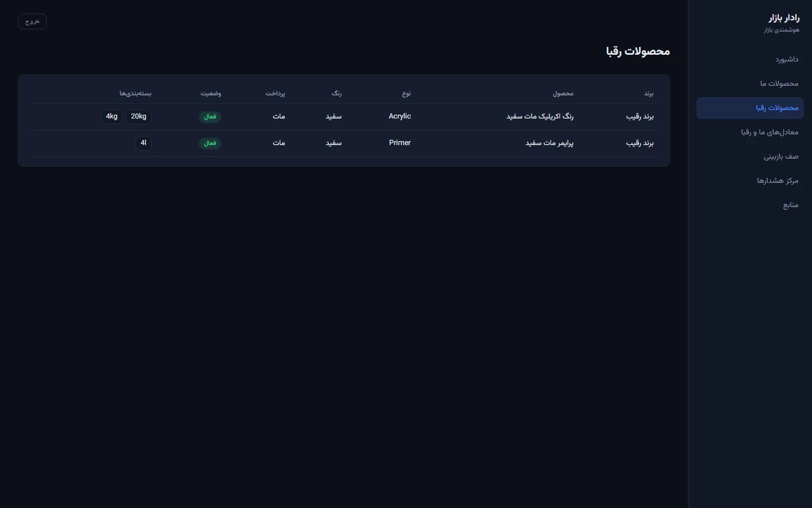
Task: Click the خروج logout button
Action: [x=32, y=21]
